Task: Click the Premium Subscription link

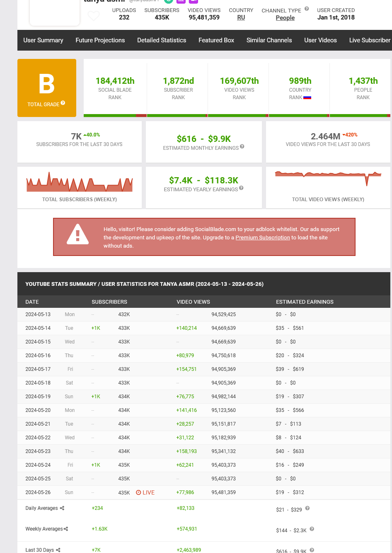Action: coord(263,238)
